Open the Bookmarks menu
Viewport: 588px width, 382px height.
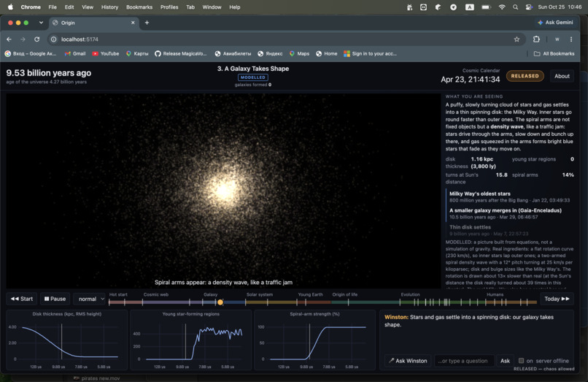[139, 7]
